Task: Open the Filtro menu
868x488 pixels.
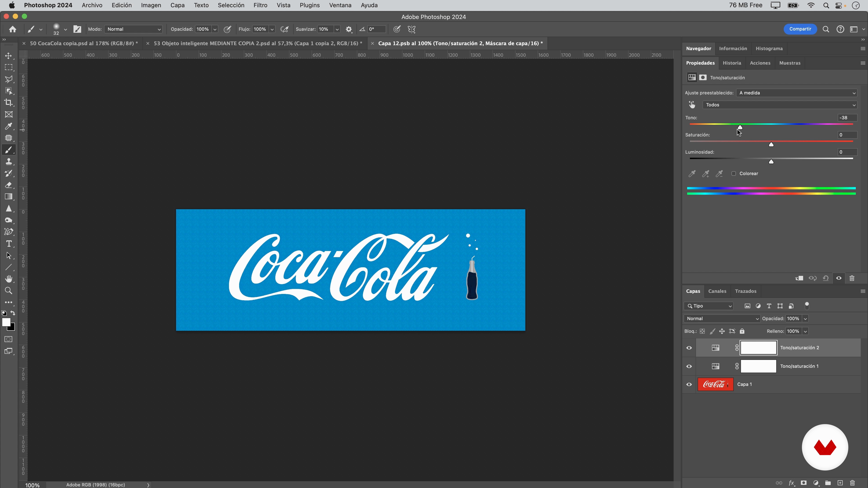Action: coord(260,5)
